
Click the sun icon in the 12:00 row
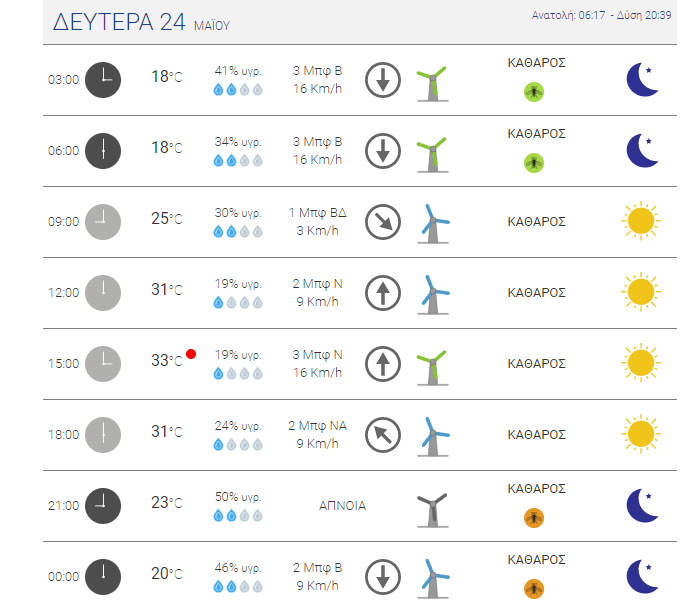pos(641,292)
